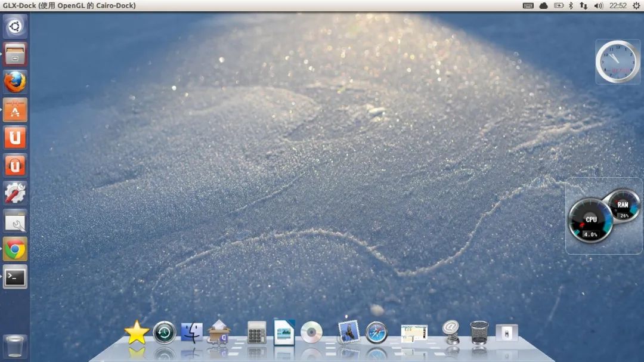Open the Time Machine clock icon in dock

[x=164, y=333]
